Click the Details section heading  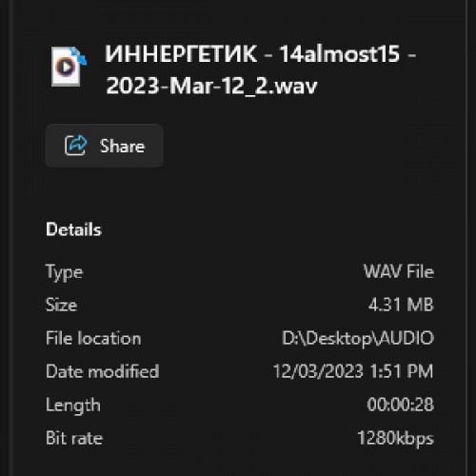click(x=73, y=229)
